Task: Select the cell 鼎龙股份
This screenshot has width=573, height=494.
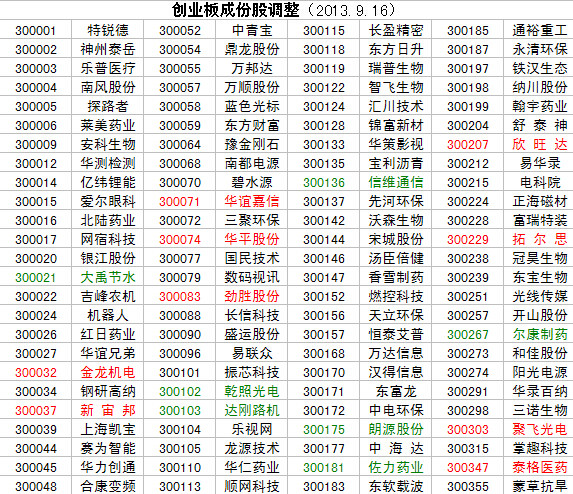Action: coord(252,49)
